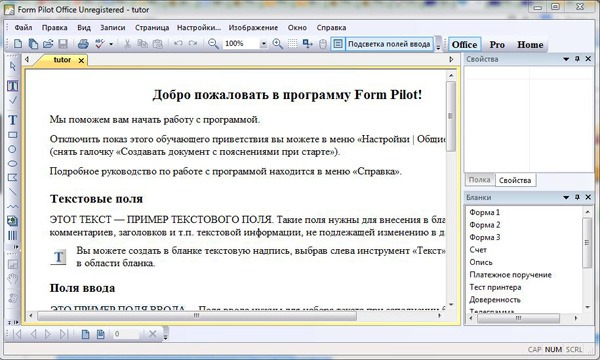
Task: Switch to the Полка tab
Action: (x=479, y=180)
